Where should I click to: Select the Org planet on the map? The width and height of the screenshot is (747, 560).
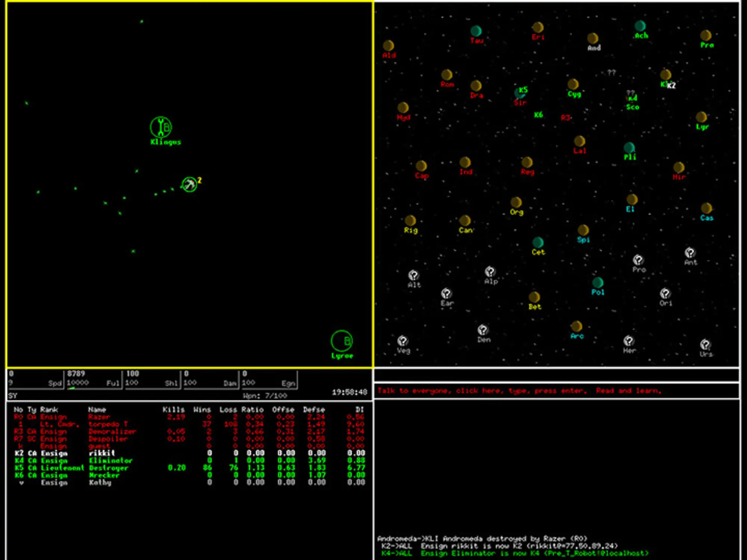pos(516,203)
